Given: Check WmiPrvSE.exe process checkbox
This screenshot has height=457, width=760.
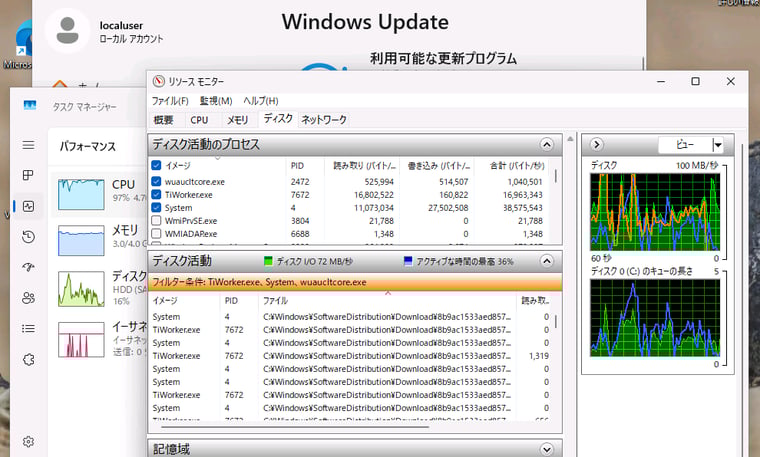Looking at the screenshot, I should click(x=156, y=221).
